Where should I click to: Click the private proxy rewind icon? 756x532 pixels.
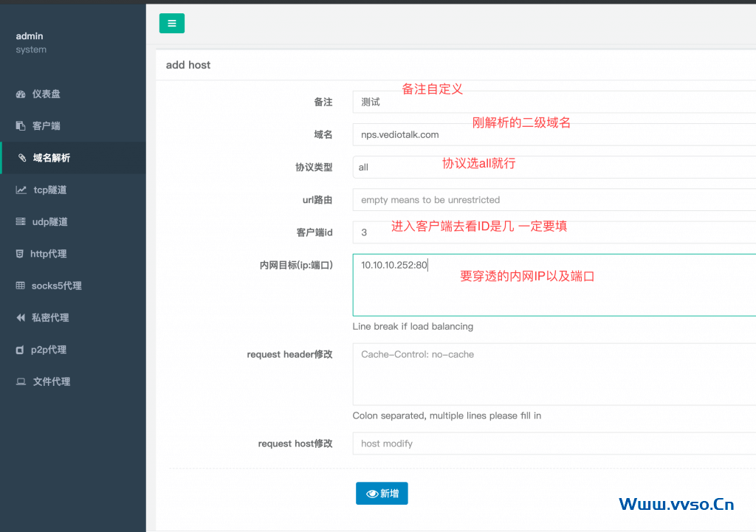(21, 318)
